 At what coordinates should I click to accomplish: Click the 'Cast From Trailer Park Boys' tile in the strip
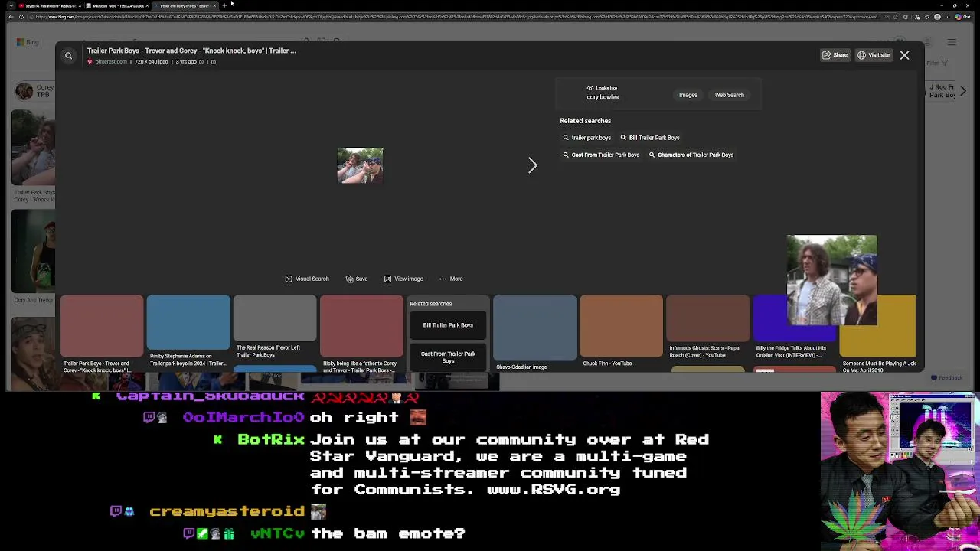click(448, 357)
